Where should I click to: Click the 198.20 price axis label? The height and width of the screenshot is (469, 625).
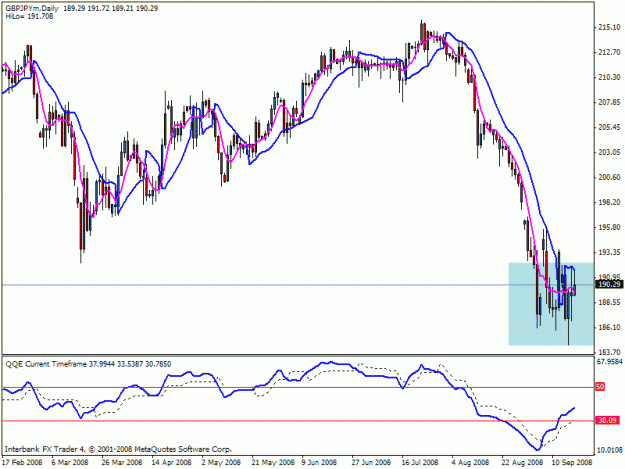coord(609,202)
